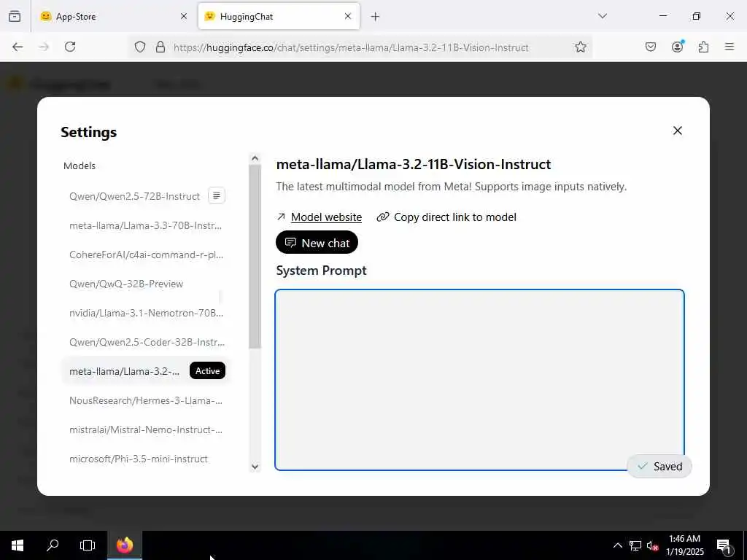Select Qwen/Qwen2.5-Coder-32B-Instruct model
This screenshot has width=747, height=560.
coord(147,342)
